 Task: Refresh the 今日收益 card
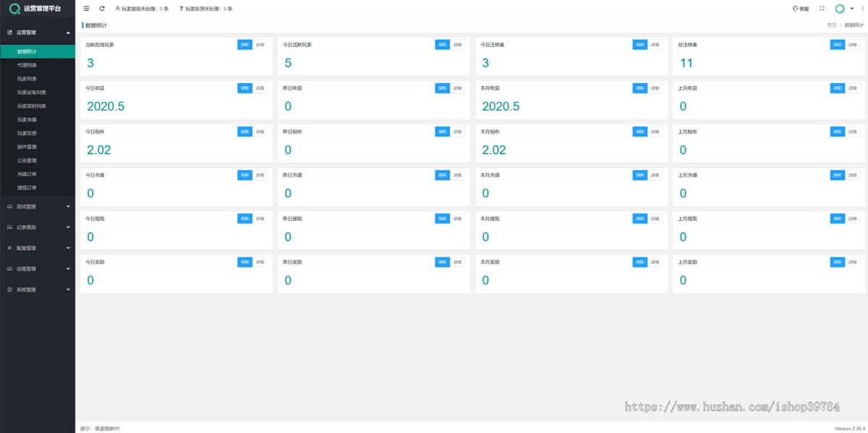(x=245, y=88)
